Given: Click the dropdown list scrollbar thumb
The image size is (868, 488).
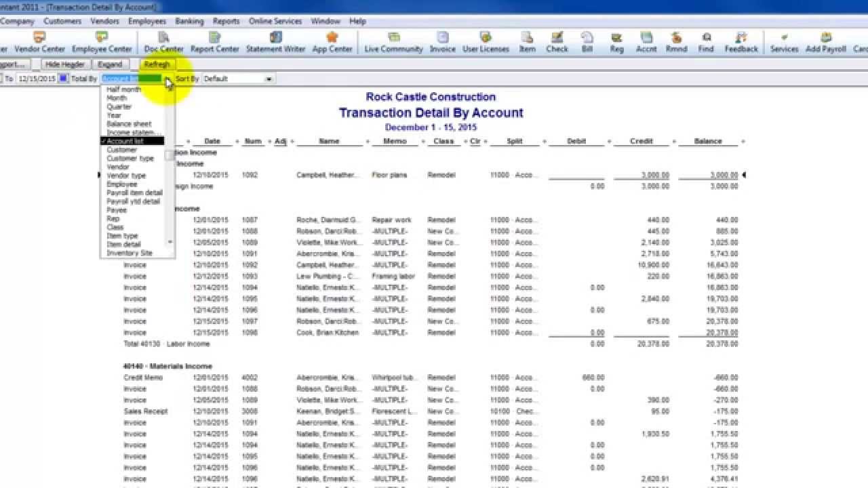Looking at the screenshot, I should tap(170, 156).
